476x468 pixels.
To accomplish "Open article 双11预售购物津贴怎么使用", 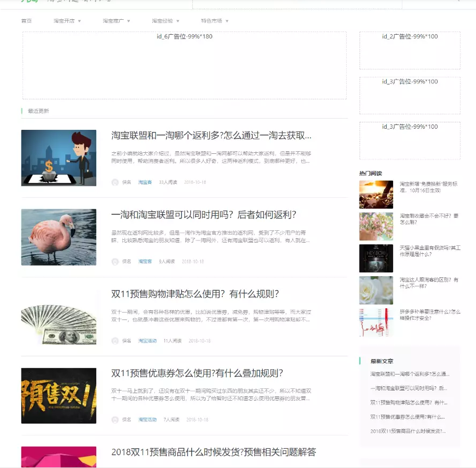I will [195, 294].
